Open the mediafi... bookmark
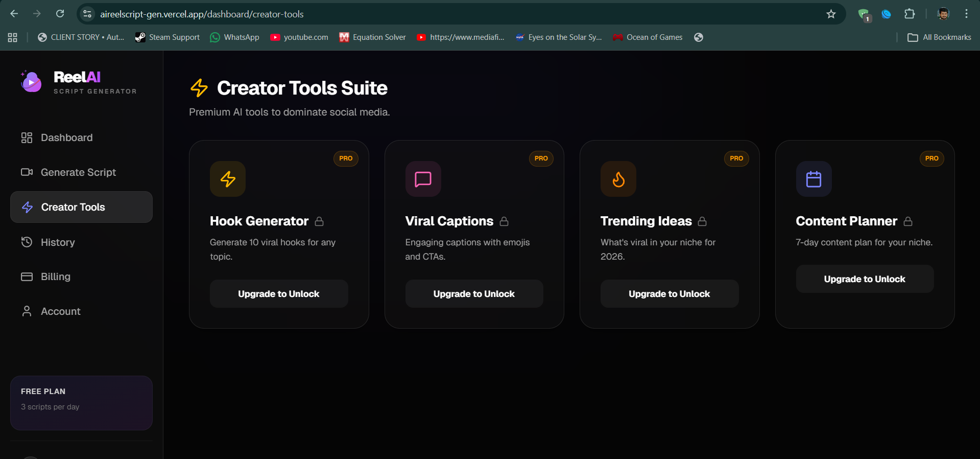This screenshot has height=459, width=980. tap(461, 37)
